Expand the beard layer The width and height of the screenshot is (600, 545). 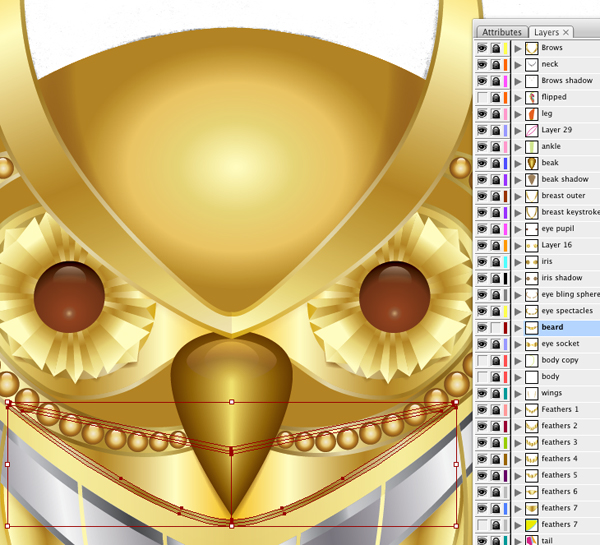pyautogui.click(x=518, y=328)
